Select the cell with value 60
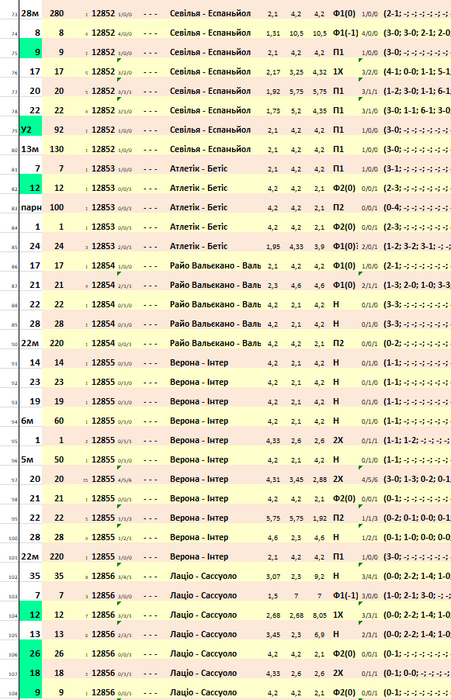The image size is (451, 700). [57, 421]
